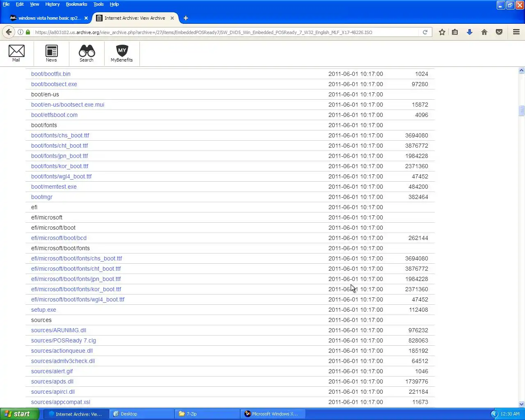Image resolution: width=525 pixels, height=420 pixels.
Task: Open efi/microsoft/boot/fonts/chs_boot.ttf link
Action: point(77,258)
